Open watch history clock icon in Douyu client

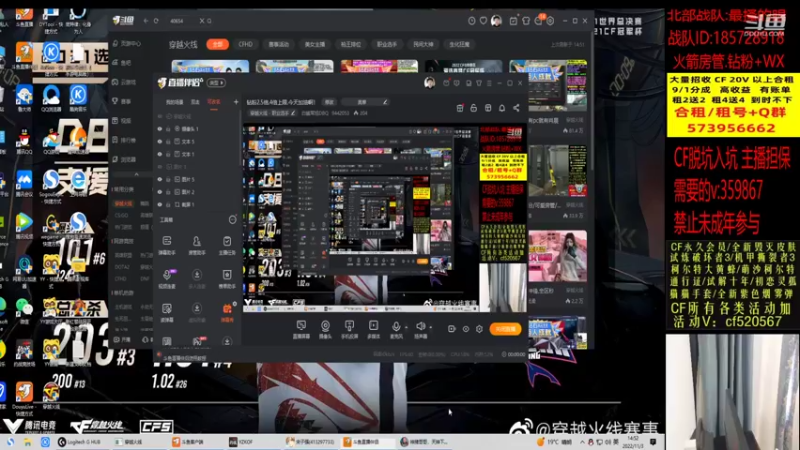click(471, 21)
